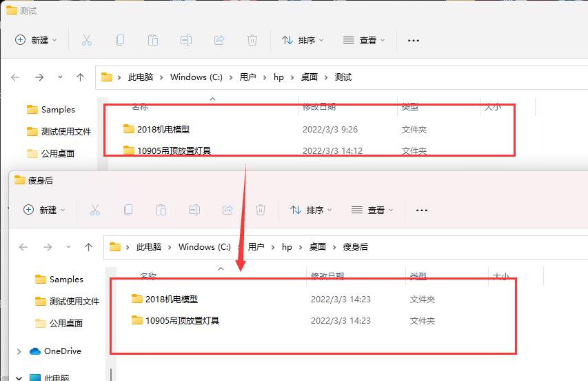Go back in 测试 window navigation
The image size is (588, 381).
click(x=15, y=77)
